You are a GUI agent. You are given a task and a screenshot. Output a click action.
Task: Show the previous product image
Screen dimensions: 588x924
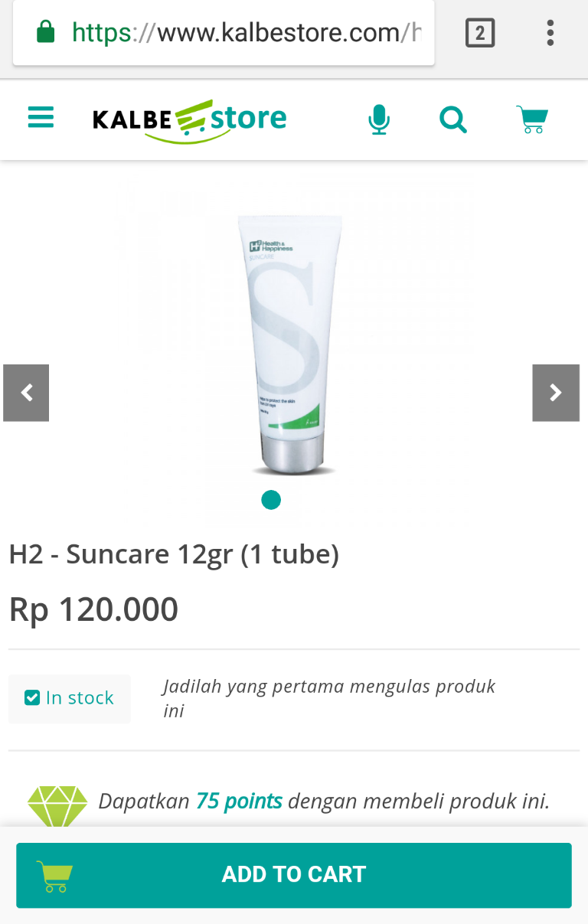tap(26, 393)
